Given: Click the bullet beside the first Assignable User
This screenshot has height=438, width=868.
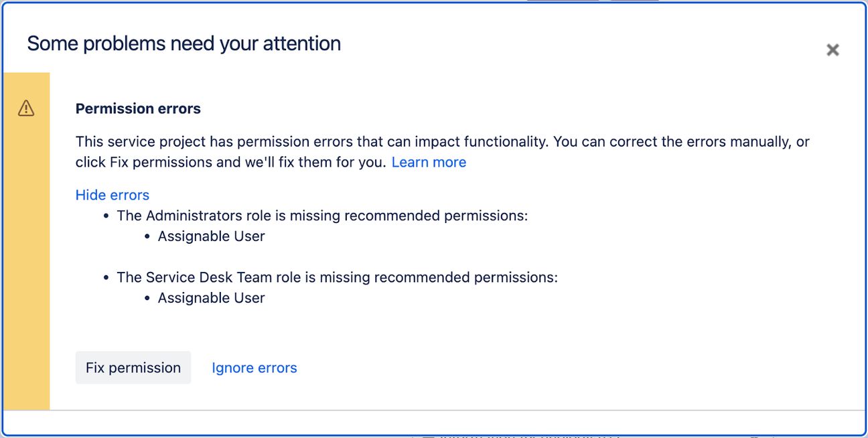Looking at the screenshot, I should [147, 237].
